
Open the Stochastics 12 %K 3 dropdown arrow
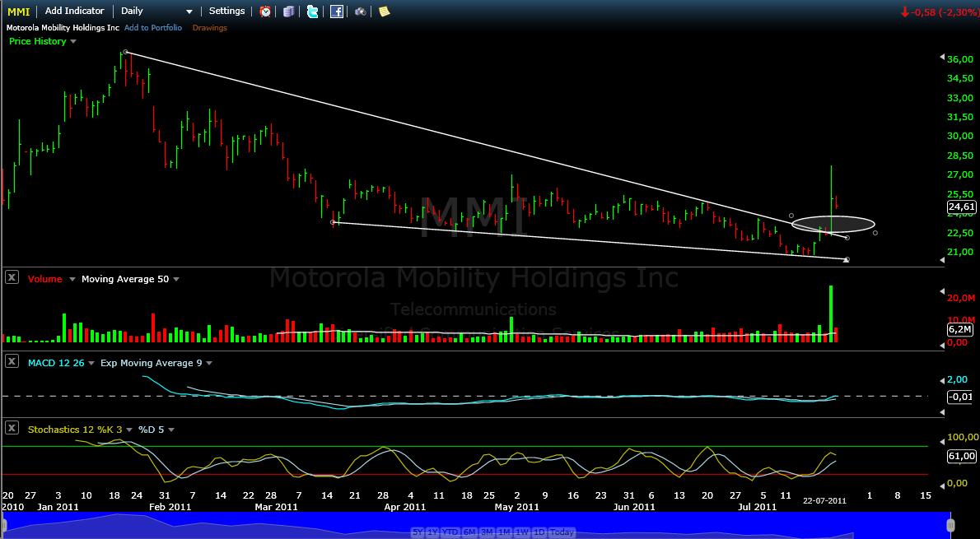coord(128,430)
